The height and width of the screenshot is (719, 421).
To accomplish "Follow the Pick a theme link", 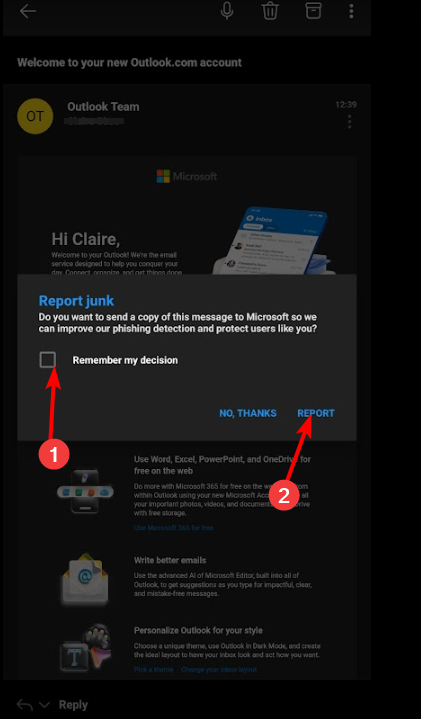I will pyautogui.click(x=154, y=669).
